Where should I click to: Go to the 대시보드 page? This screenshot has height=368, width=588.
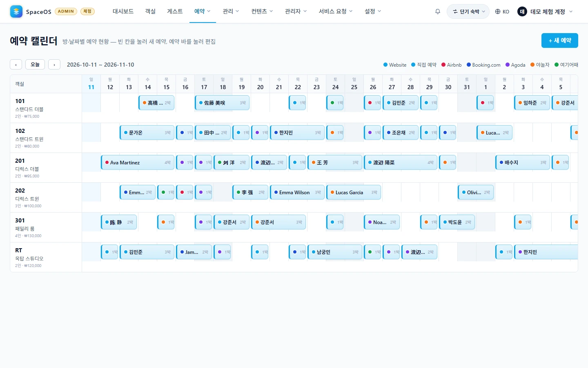(123, 11)
